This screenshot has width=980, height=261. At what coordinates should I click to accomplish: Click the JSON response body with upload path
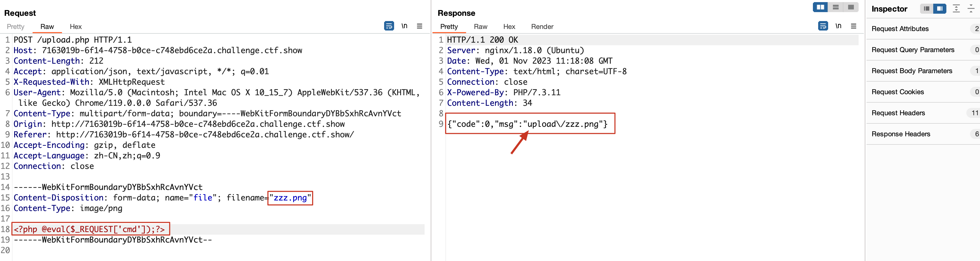tap(528, 124)
